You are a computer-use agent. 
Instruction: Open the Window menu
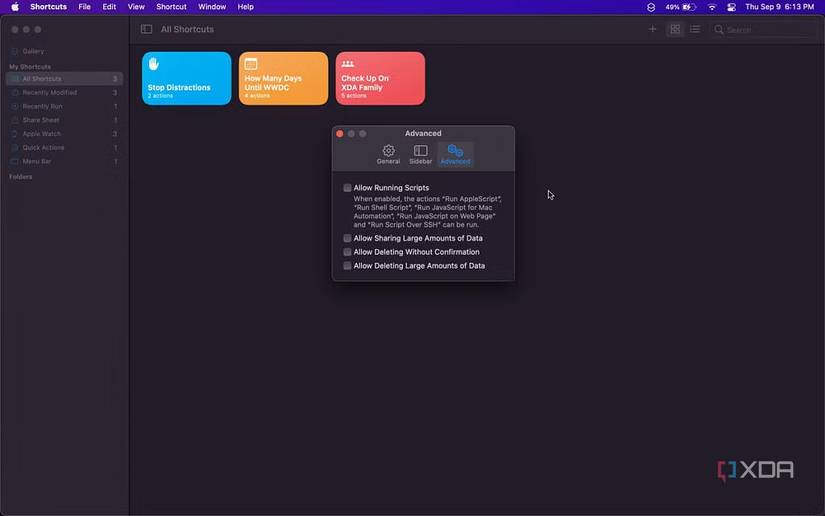point(212,7)
